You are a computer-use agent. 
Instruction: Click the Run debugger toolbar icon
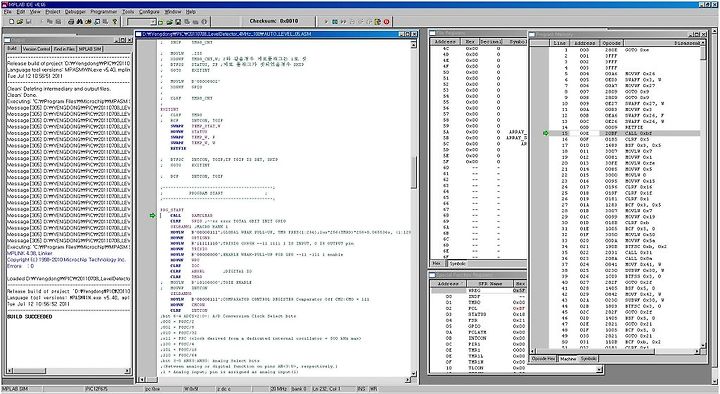click(x=326, y=22)
